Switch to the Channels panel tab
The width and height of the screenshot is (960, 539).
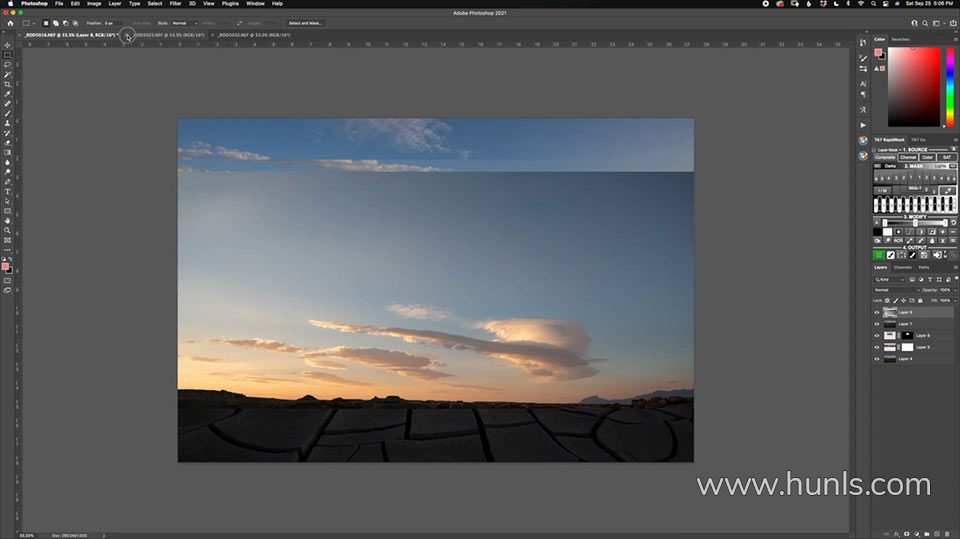click(x=902, y=267)
